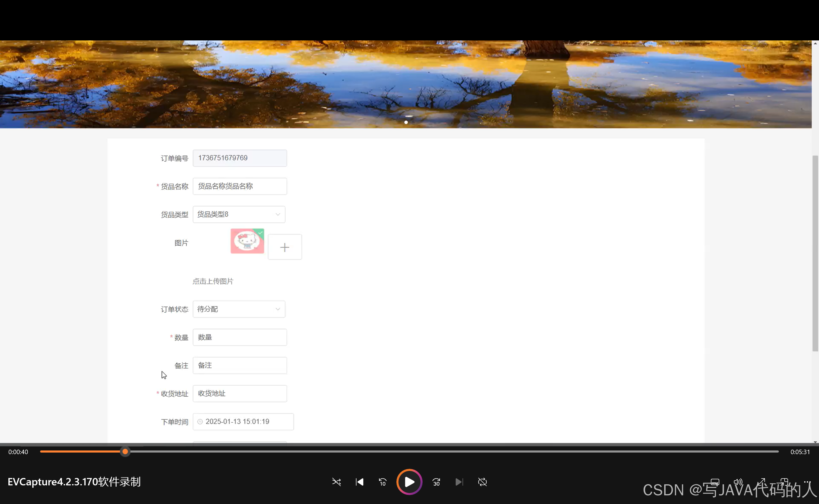Click the elapsed time 0:00:40

18,452
